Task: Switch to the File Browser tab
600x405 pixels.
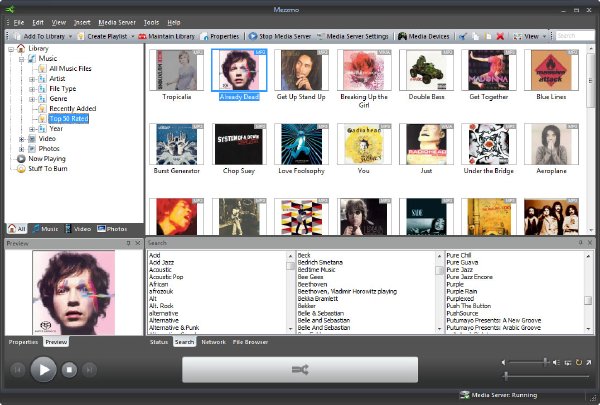Action: pos(250,342)
